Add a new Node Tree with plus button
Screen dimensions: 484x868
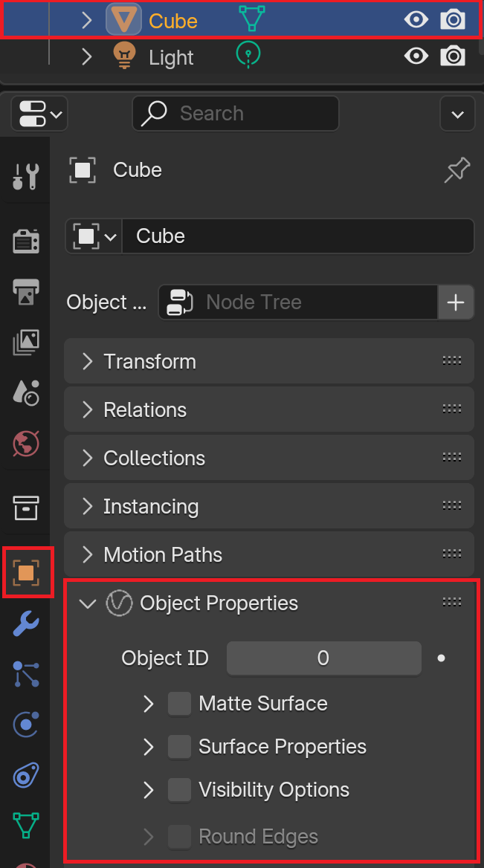point(456,302)
